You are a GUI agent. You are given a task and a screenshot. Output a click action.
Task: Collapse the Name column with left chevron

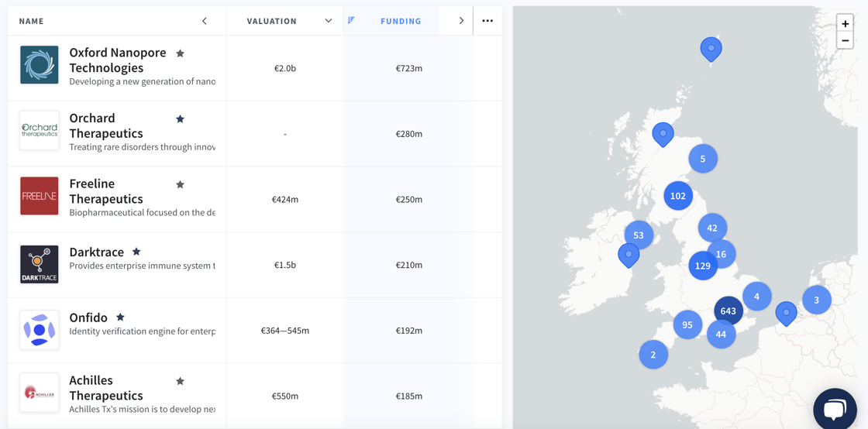coord(205,21)
